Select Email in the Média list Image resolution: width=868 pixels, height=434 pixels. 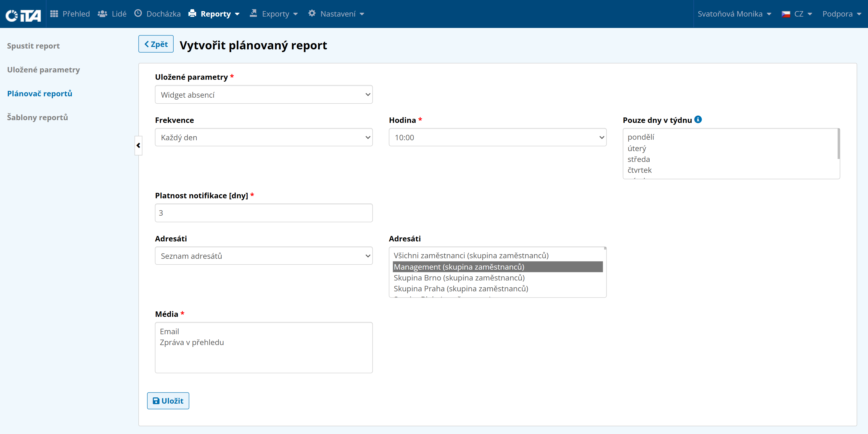[264, 331]
